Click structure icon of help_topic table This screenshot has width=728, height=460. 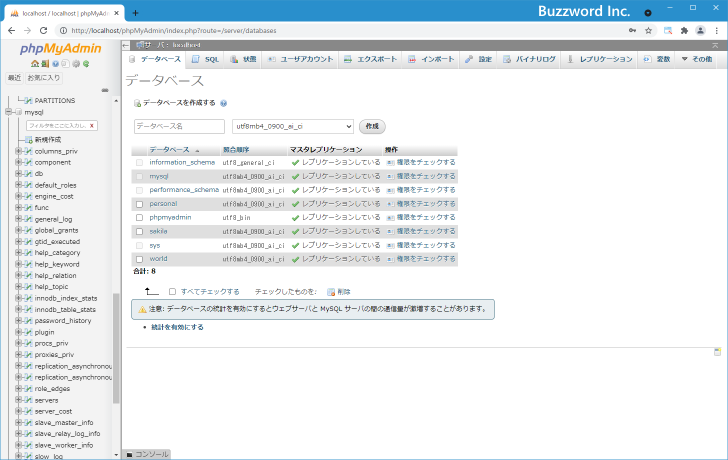point(29,287)
